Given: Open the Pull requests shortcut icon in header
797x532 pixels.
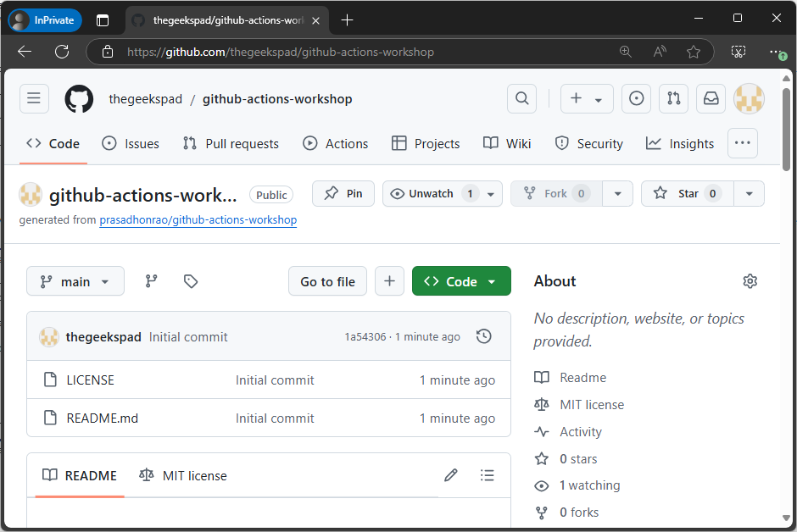Looking at the screenshot, I should coord(673,98).
